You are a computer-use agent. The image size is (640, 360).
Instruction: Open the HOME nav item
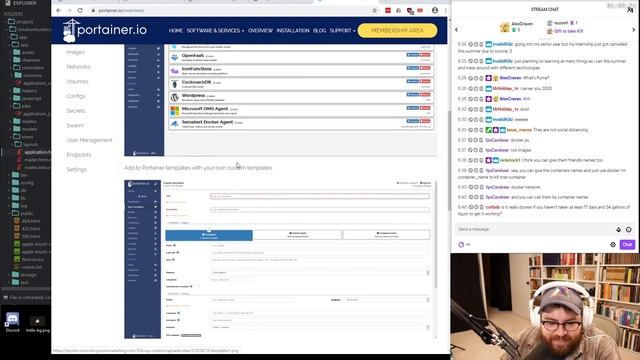(x=176, y=31)
